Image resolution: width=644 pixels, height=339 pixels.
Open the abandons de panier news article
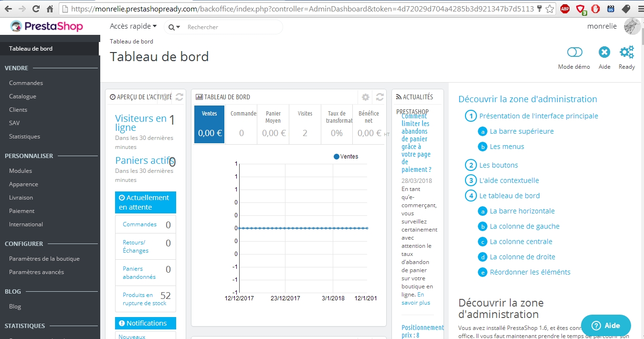point(416,143)
